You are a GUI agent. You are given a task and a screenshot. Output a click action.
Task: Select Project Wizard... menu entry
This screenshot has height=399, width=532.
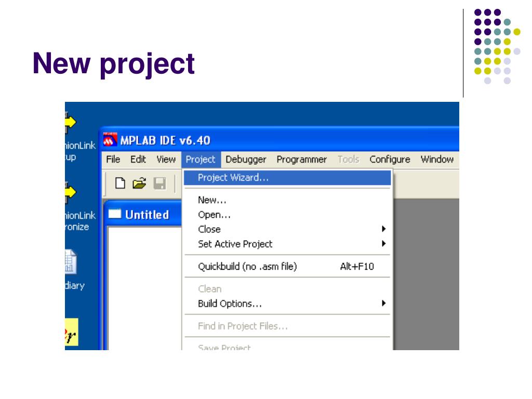[x=287, y=178]
